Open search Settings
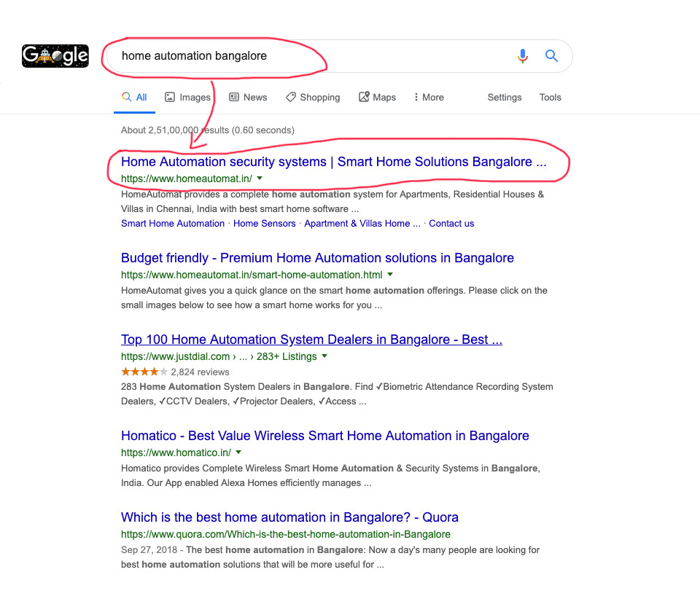Screen dimensions: 700x615 click(505, 97)
